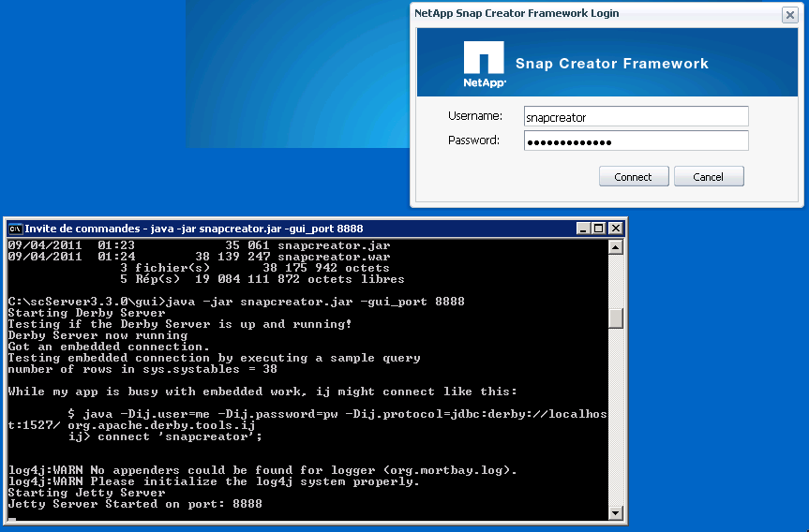This screenshot has height=532, width=809.
Task: Click the Cancel button in login dialog
Action: [x=709, y=176]
